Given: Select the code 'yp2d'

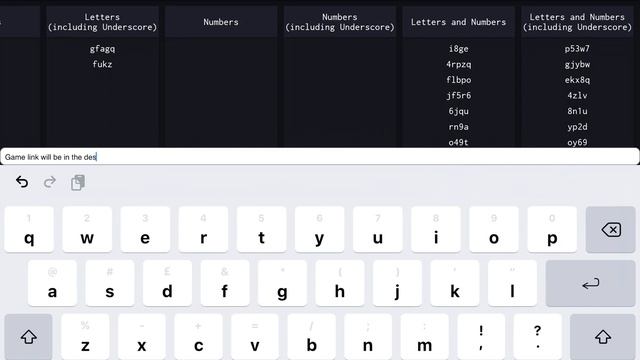Looking at the screenshot, I should 577,127.
